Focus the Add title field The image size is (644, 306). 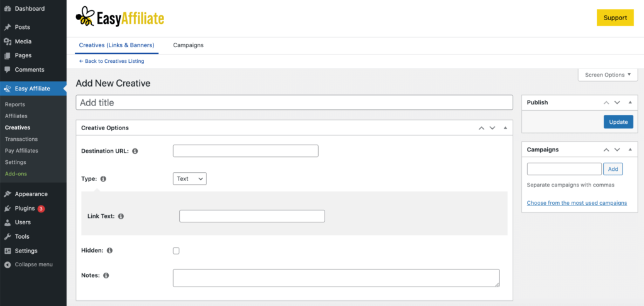click(x=294, y=102)
